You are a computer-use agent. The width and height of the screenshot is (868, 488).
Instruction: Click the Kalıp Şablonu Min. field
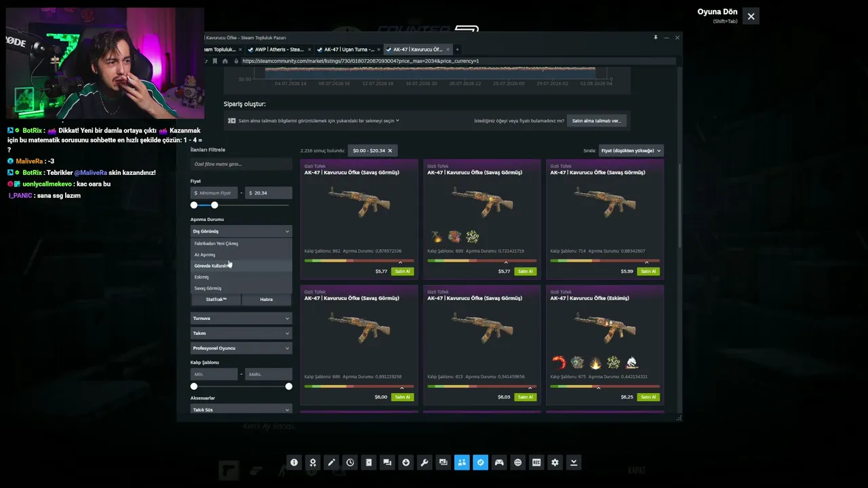[214, 374]
